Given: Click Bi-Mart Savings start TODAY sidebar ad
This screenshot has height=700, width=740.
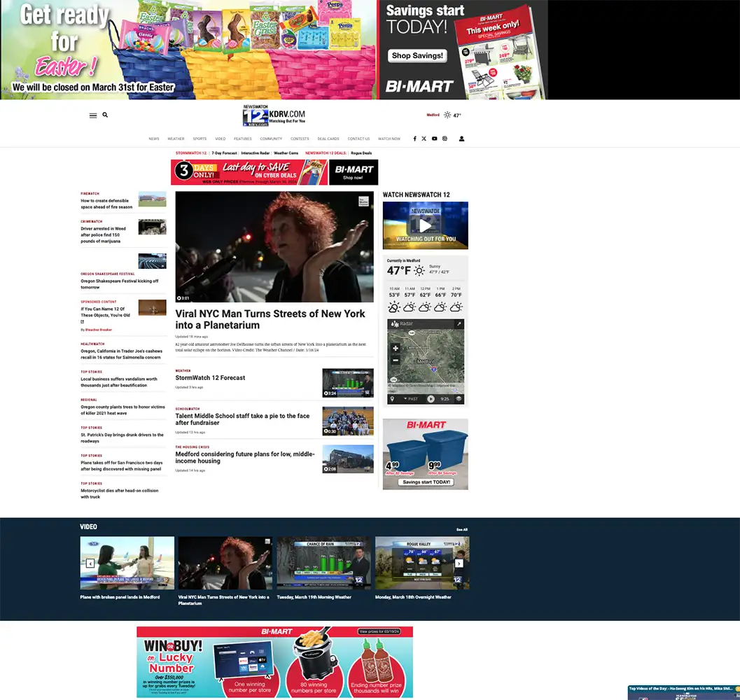Looking at the screenshot, I should [425, 454].
